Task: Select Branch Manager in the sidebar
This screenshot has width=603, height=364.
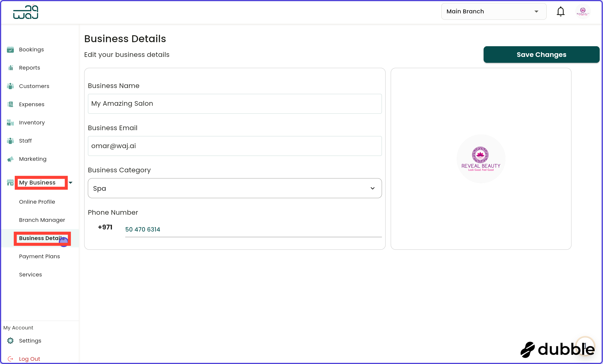Action: point(42,220)
